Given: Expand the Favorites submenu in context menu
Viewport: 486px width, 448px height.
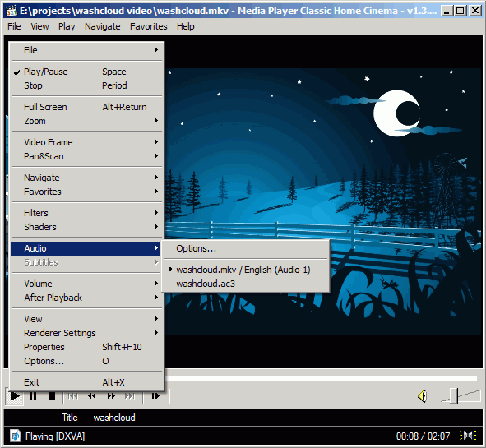Looking at the screenshot, I should coord(86,192).
